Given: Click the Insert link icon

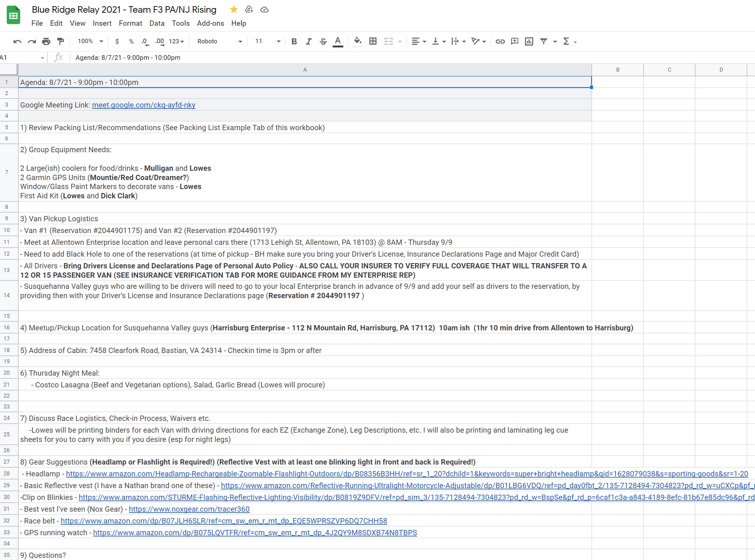Looking at the screenshot, I should pyautogui.click(x=500, y=41).
